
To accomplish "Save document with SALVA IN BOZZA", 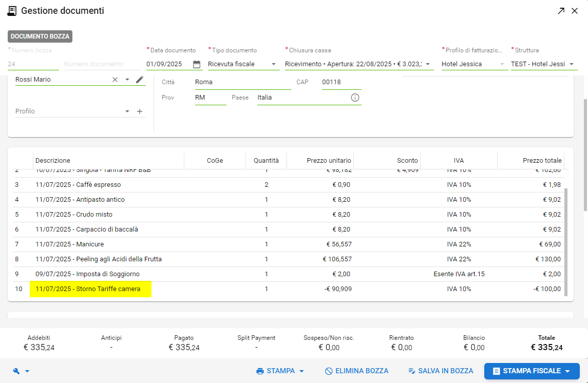I will pyautogui.click(x=440, y=371).
